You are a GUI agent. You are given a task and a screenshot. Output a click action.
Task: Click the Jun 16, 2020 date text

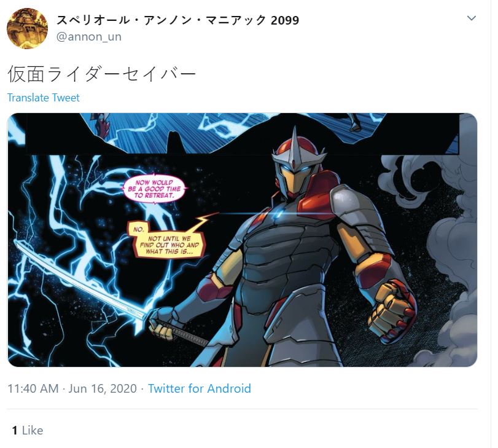tap(103, 388)
